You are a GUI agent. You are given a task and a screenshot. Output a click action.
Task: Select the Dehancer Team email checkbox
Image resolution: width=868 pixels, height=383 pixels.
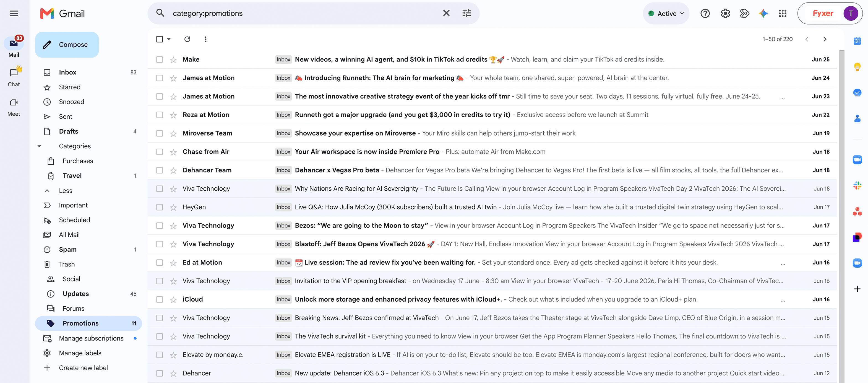click(159, 170)
